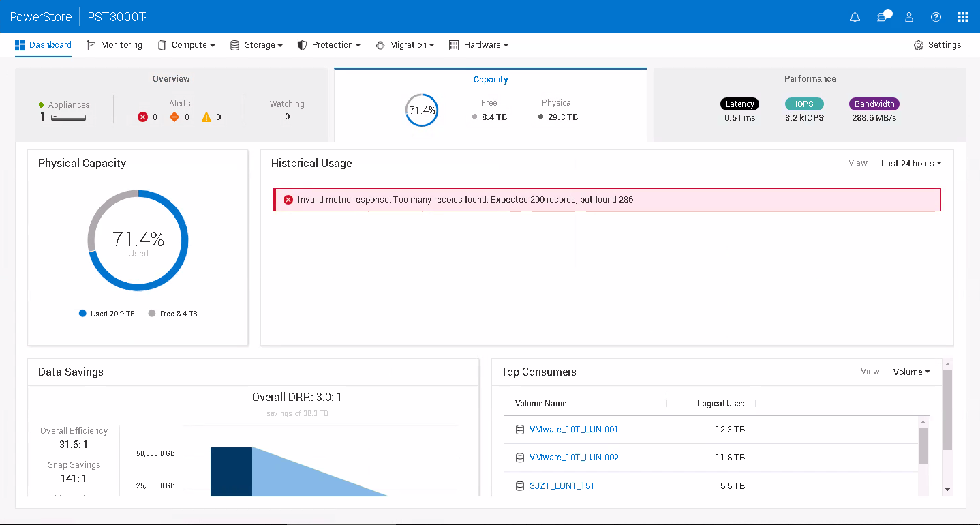
Task: Open the help question mark icon
Action: tap(936, 17)
